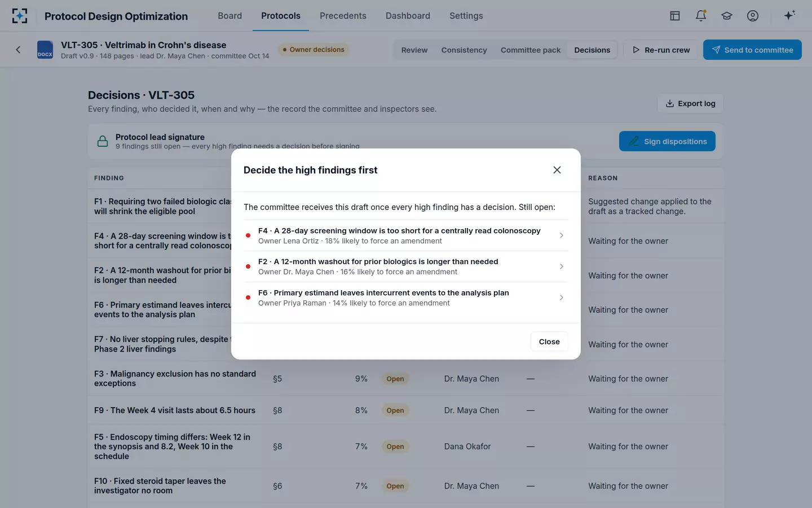Click the app logo icon
The image size is (812, 508).
point(20,16)
